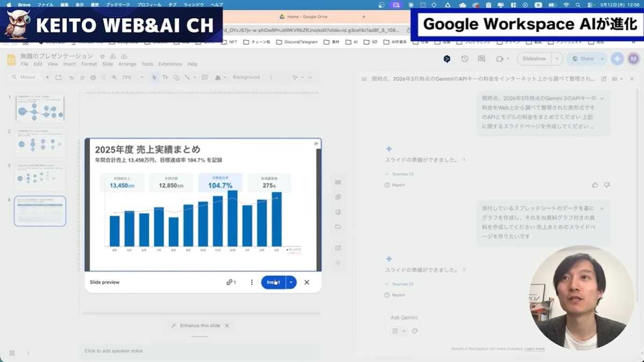Expand Sources under the first response
The image size is (644, 362).
399,174
